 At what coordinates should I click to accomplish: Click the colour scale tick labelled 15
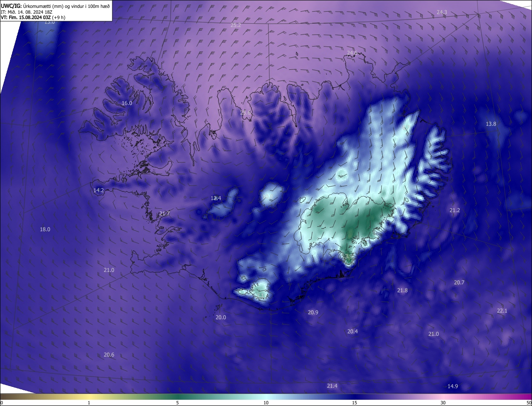coord(355,403)
